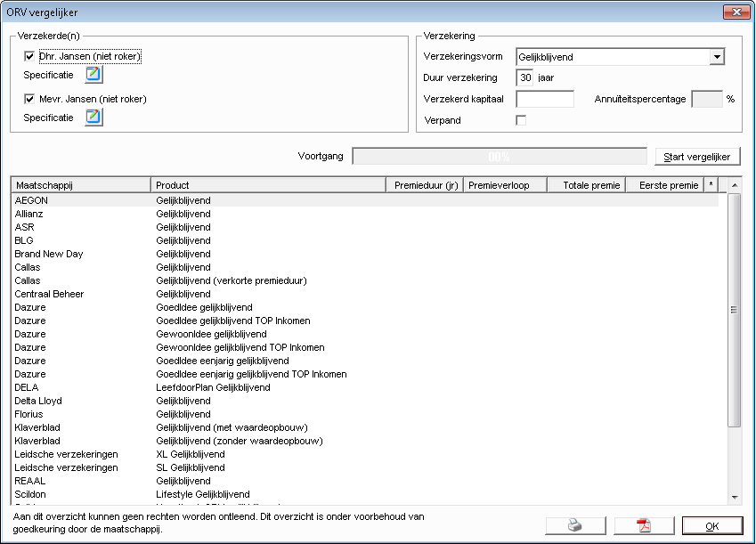Select the Brand New Day row

(365, 254)
